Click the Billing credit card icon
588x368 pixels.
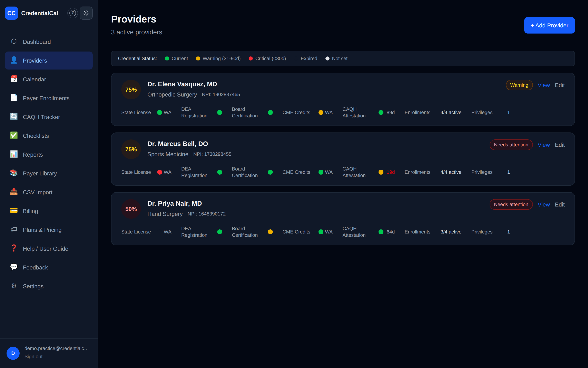[14, 211]
